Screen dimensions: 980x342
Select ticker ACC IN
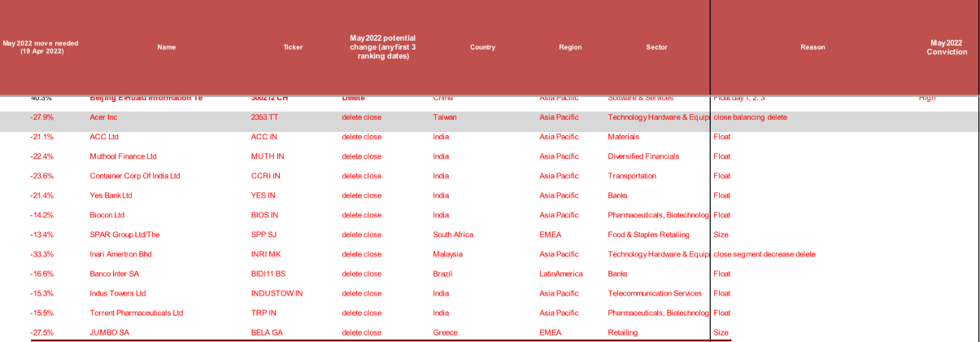(x=264, y=137)
